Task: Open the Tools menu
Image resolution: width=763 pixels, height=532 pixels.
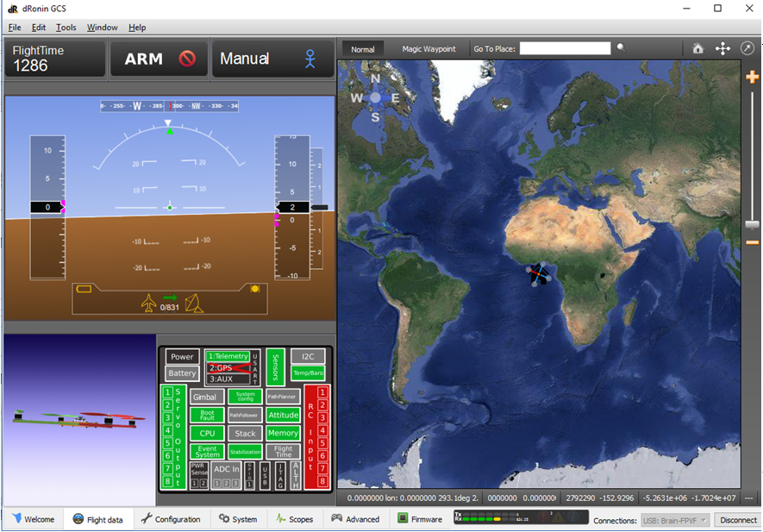Action: (66, 28)
